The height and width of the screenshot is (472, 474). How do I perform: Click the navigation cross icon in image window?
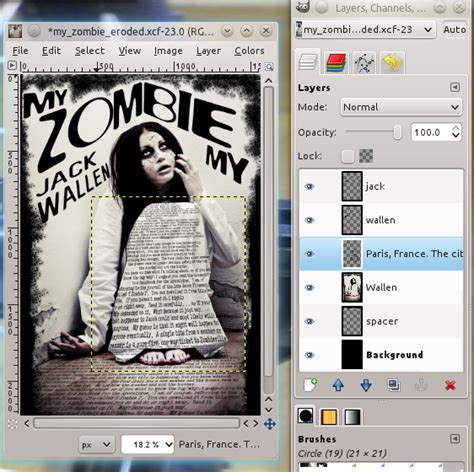[x=269, y=424]
